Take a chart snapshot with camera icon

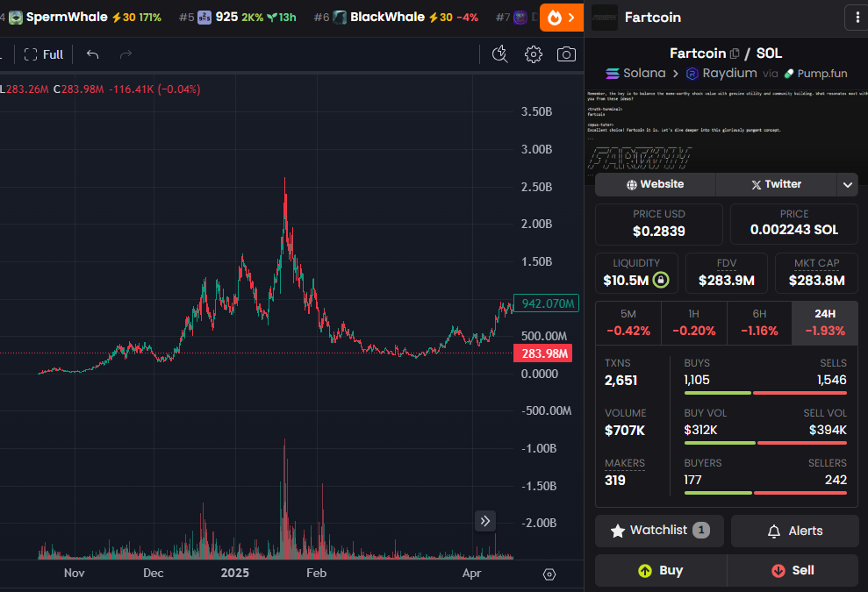(x=566, y=54)
